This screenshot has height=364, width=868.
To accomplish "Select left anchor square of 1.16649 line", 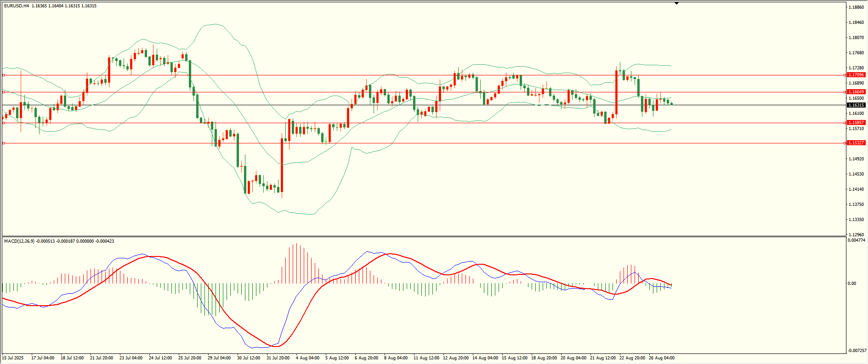I will [4, 92].
